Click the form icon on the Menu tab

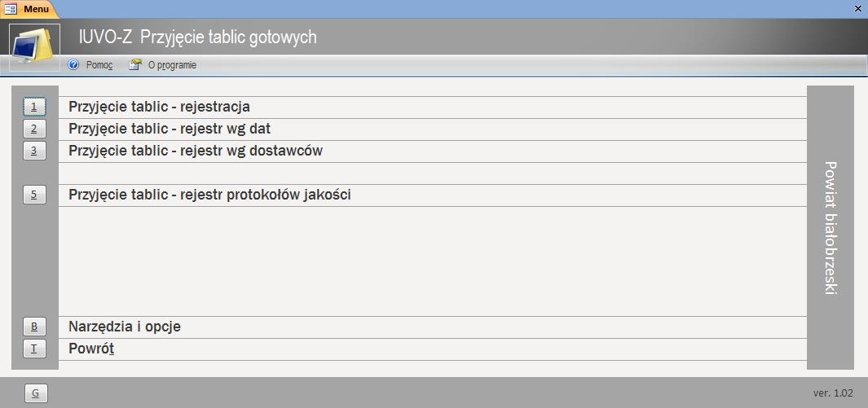point(11,9)
